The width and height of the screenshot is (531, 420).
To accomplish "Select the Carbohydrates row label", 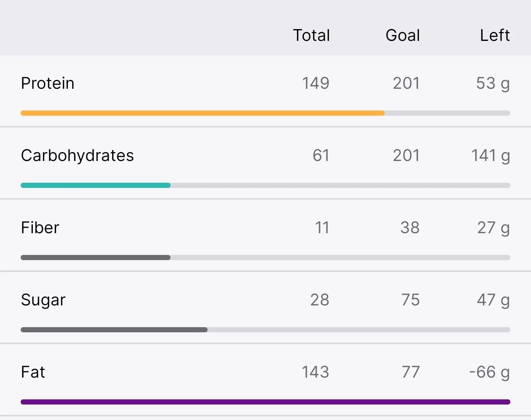I will click(77, 155).
